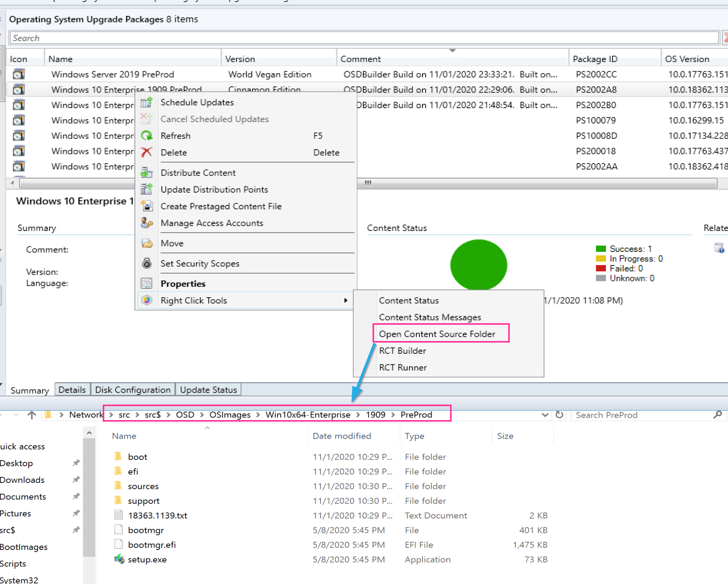Click the Windows Server 2019 PreProd package icon
The width and height of the screenshot is (728, 584).
[19, 74]
